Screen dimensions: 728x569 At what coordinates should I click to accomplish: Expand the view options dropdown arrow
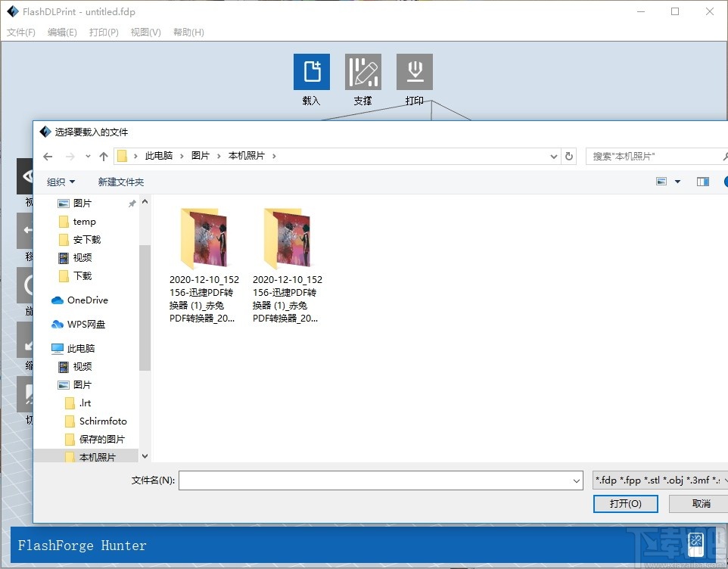pos(676,182)
